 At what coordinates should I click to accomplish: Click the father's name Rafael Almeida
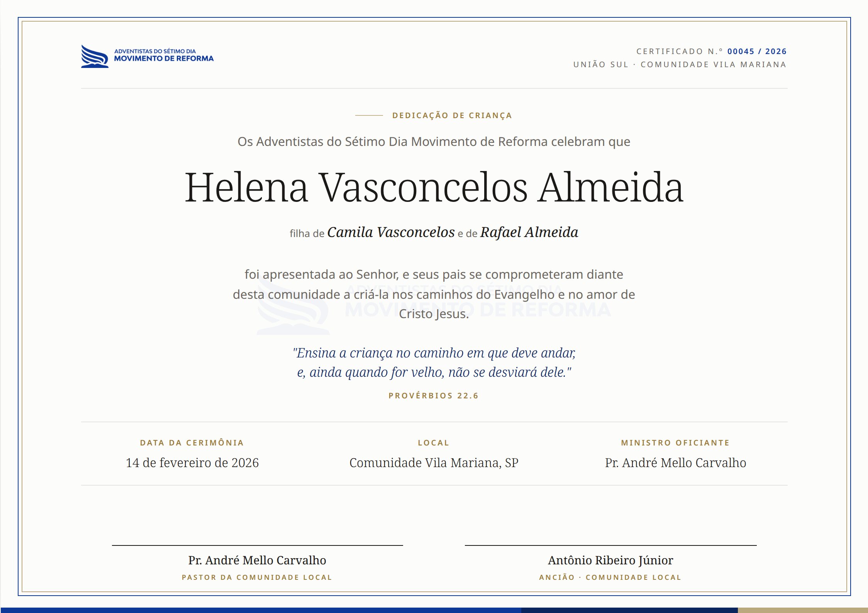529,232
